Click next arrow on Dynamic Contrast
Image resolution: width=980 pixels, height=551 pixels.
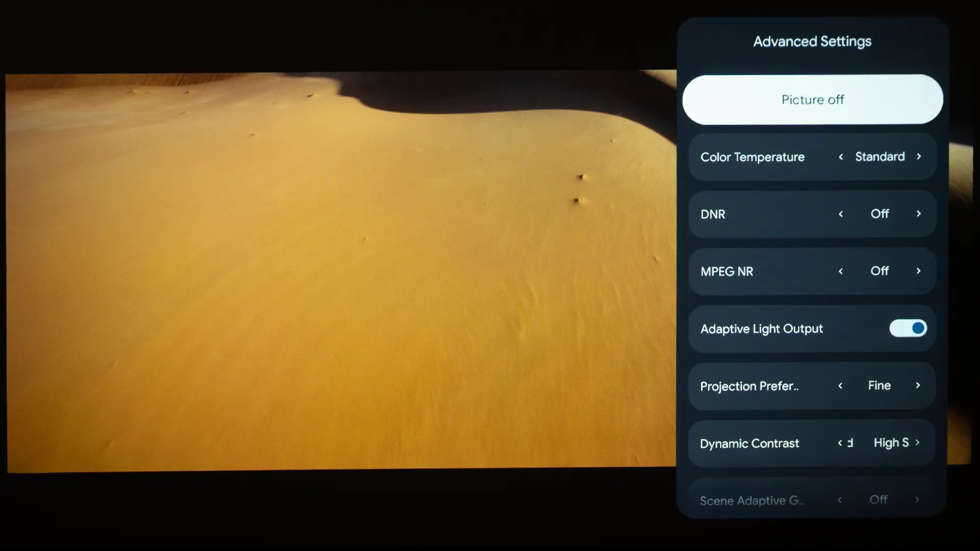[917, 442]
